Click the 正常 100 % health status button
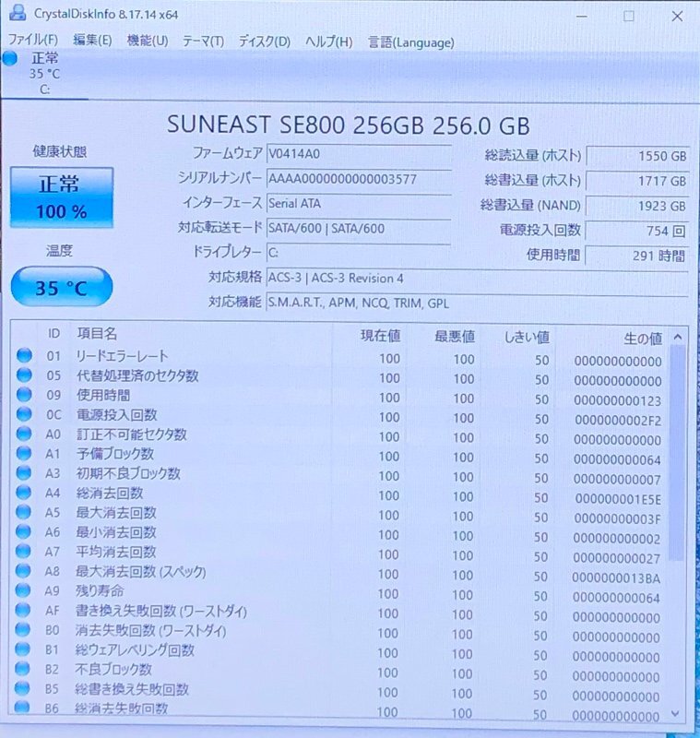The image size is (700, 738). click(x=62, y=197)
